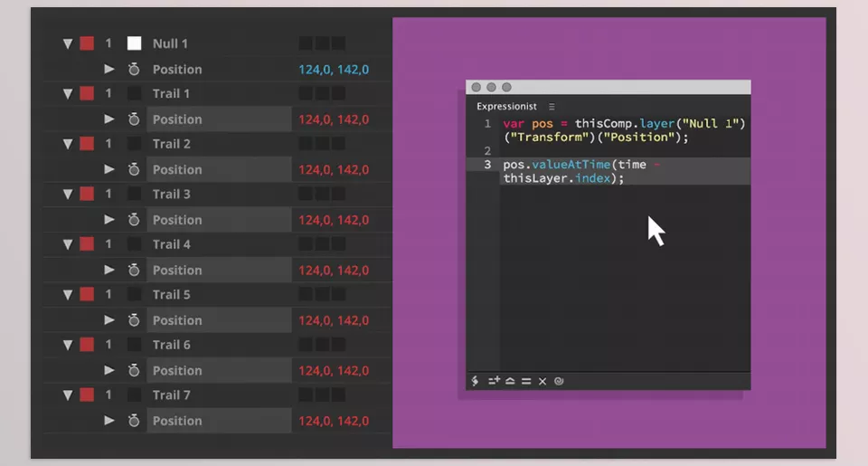Toggle the video switch box on Trail 6
868x466 pixels.
pos(134,345)
